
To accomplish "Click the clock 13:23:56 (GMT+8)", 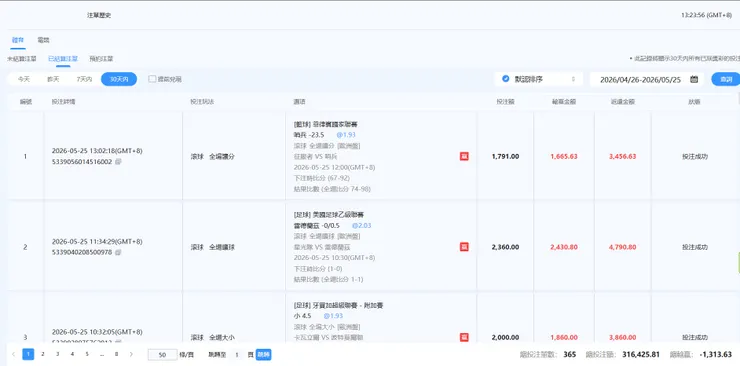I will (x=706, y=15).
